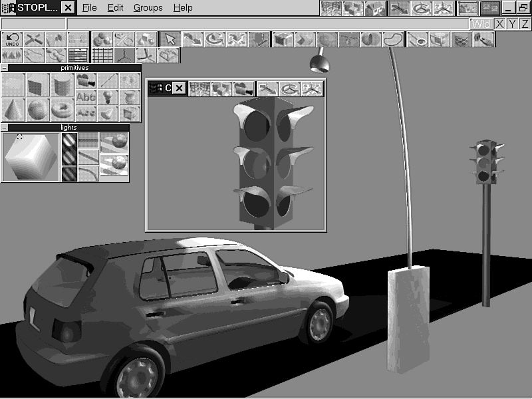Image resolution: width=532 pixels, height=399 pixels.
Task: Open the Groups menu
Action: click(148, 8)
